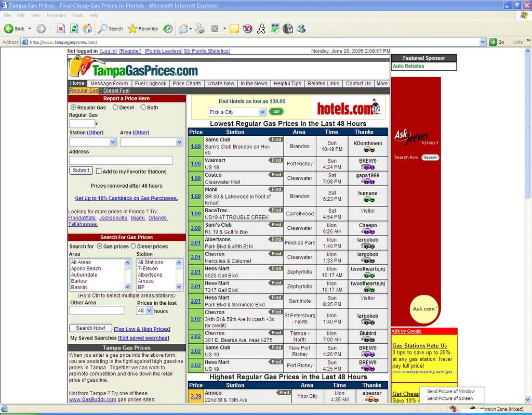Click the Search Now! button

pyautogui.click(x=90, y=328)
